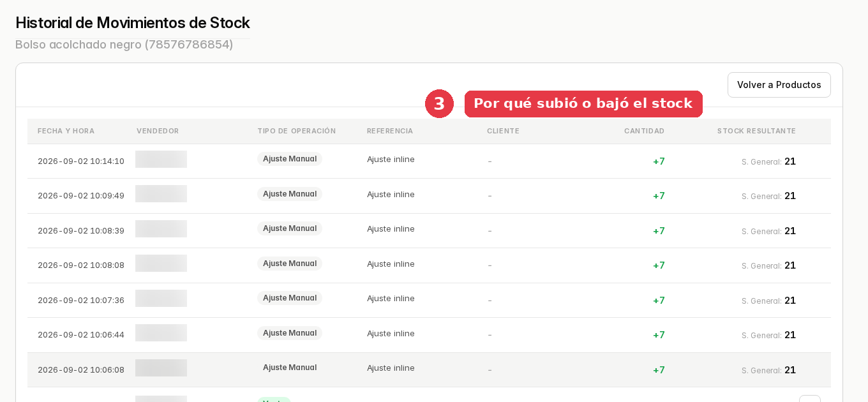Click the +7 quantity in the 10:07:36 row

(659, 301)
